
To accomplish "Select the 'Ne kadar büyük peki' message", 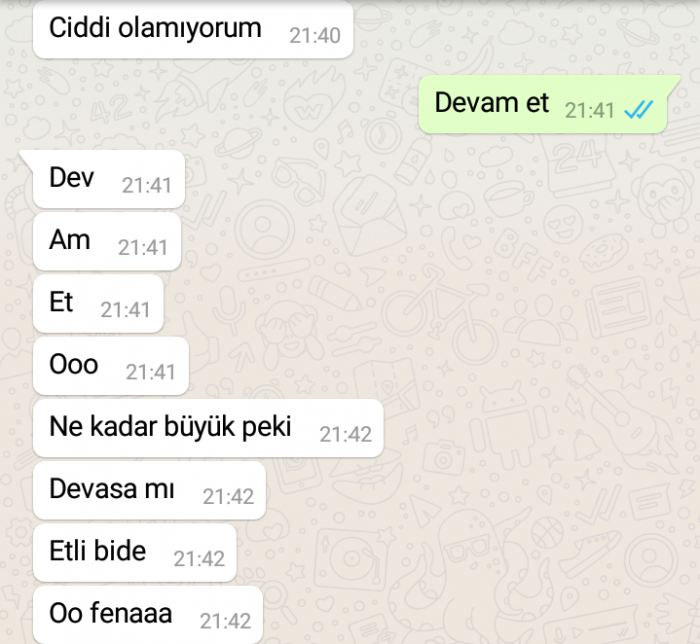I will coord(208,428).
